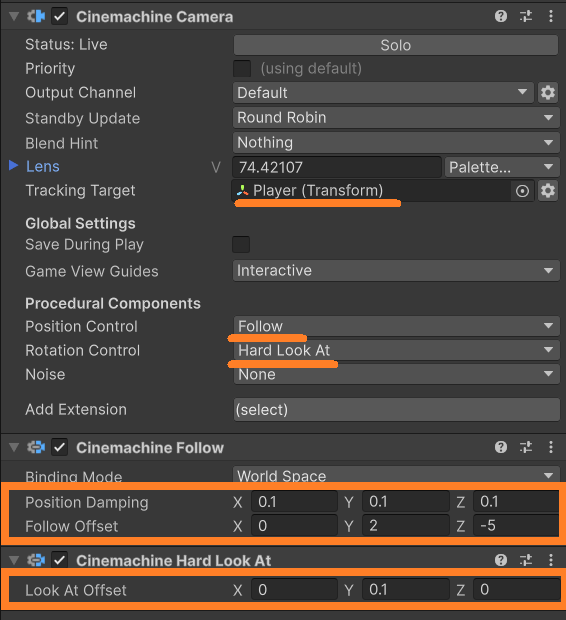Click the Look At Offset Z field
The image size is (566, 620).
(x=517, y=590)
